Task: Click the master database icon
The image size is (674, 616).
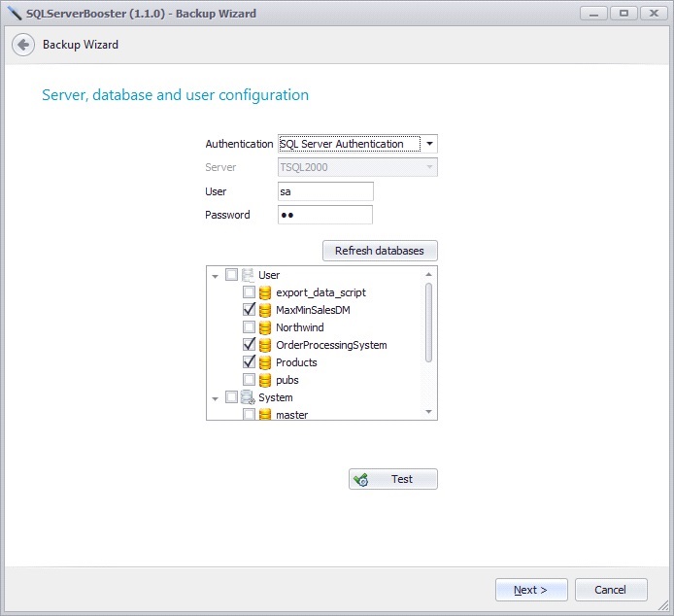Action: (265, 414)
